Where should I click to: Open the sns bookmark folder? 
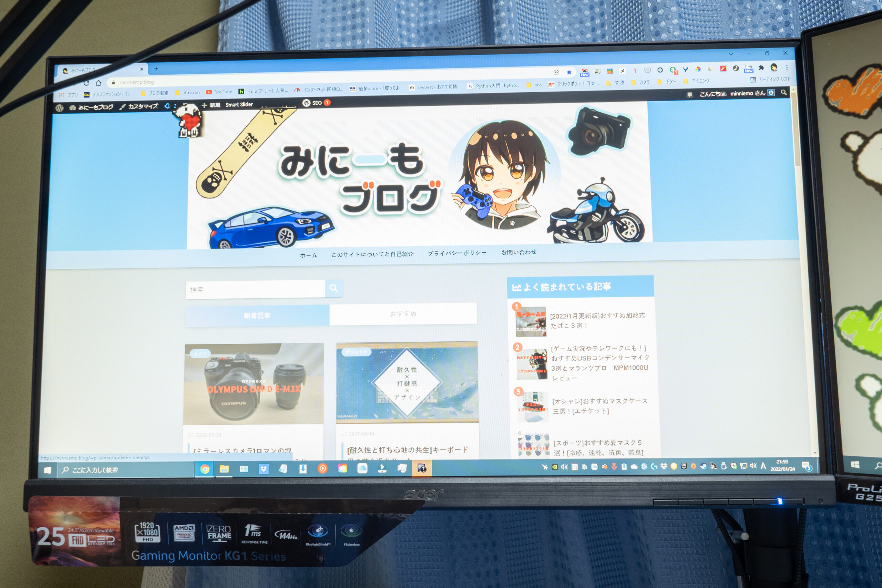click(534, 85)
